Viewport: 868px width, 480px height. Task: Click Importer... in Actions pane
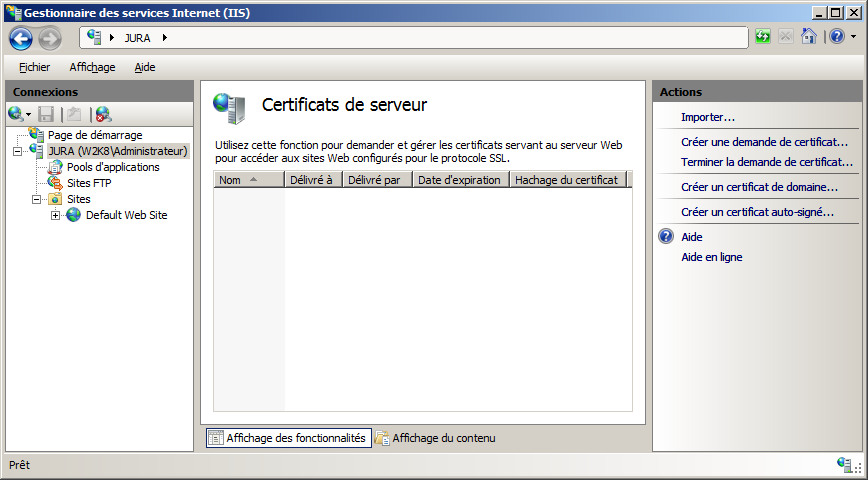click(708, 117)
